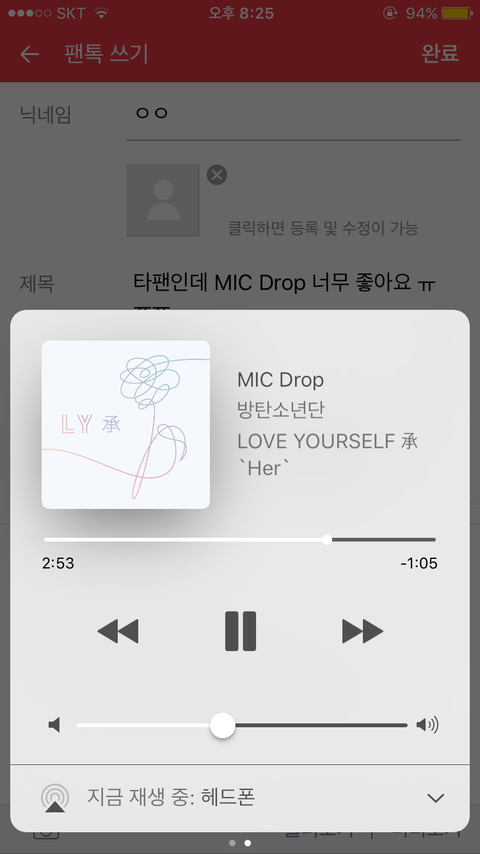Tap the loud-volume speaker icon
480x854 pixels.
click(x=428, y=725)
